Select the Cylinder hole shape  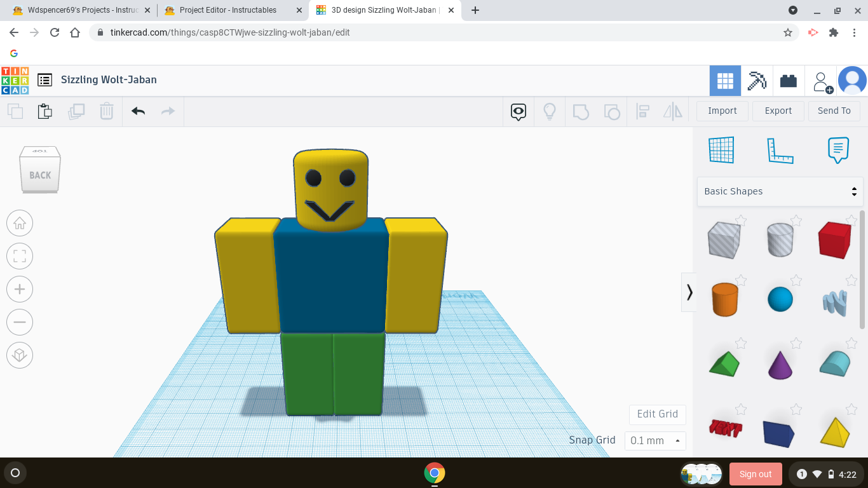click(780, 240)
